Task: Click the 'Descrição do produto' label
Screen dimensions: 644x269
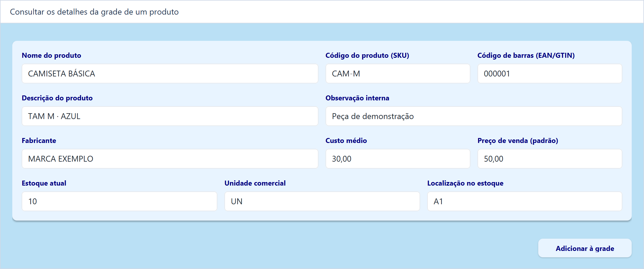Action: [57, 98]
